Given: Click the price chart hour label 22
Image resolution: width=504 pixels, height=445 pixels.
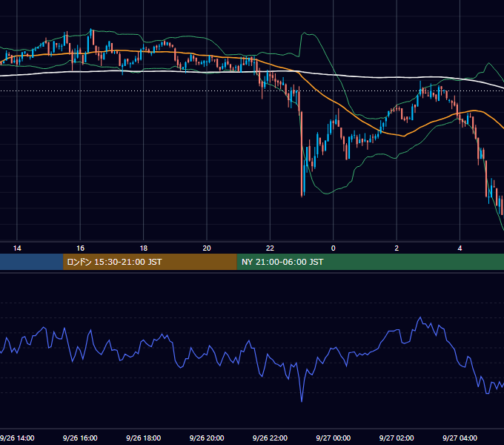Looking at the screenshot, I should (270, 248).
